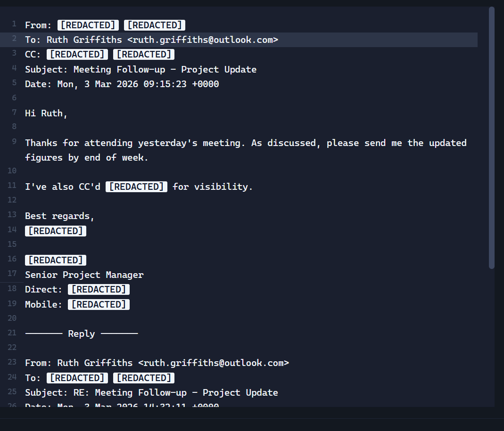The height and width of the screenshot is (431, 504).
Task: Click the 'Reply' separator line
Action: [81, 334]
